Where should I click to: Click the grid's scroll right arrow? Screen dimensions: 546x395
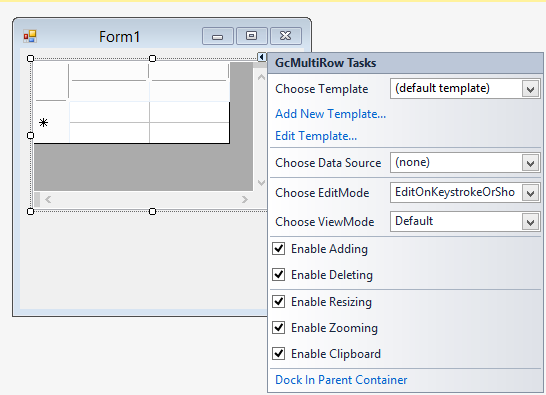[245, 199]
